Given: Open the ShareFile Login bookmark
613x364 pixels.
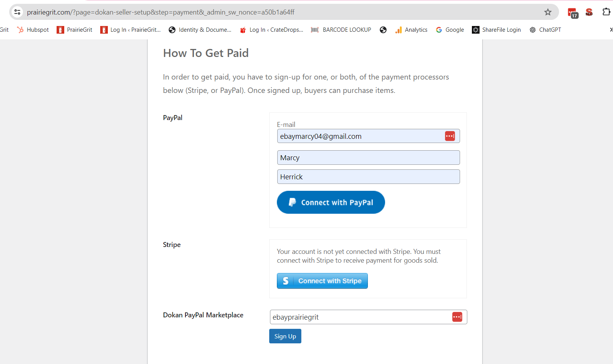Looking at the screenshot, I should click(x=496, y=30).
